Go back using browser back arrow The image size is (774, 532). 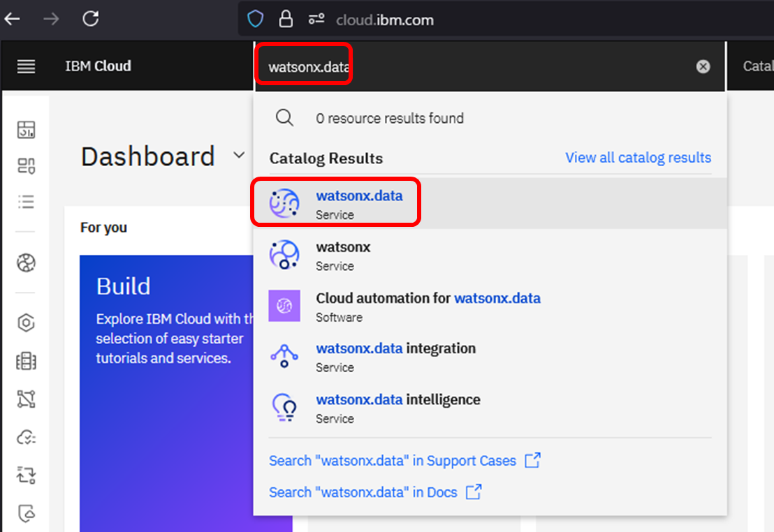13,19
